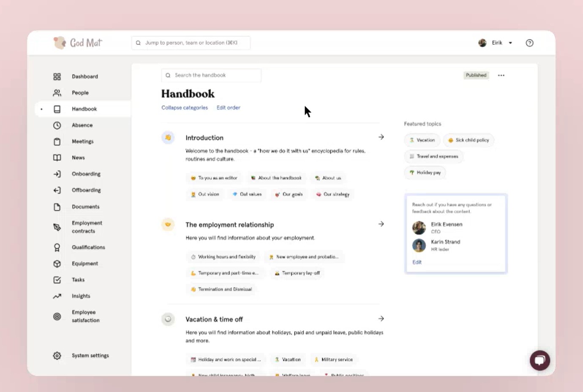Image resolution: width=583 pixels, height=392 pixels.
Task: Edit the contact persons card
Action: coord(417,262)
